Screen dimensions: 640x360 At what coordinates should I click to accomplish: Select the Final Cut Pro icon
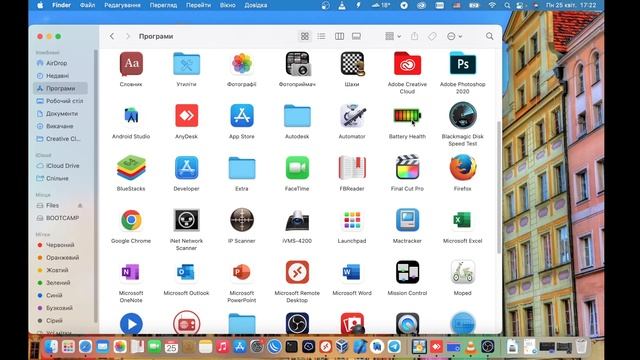coord(407,167)
